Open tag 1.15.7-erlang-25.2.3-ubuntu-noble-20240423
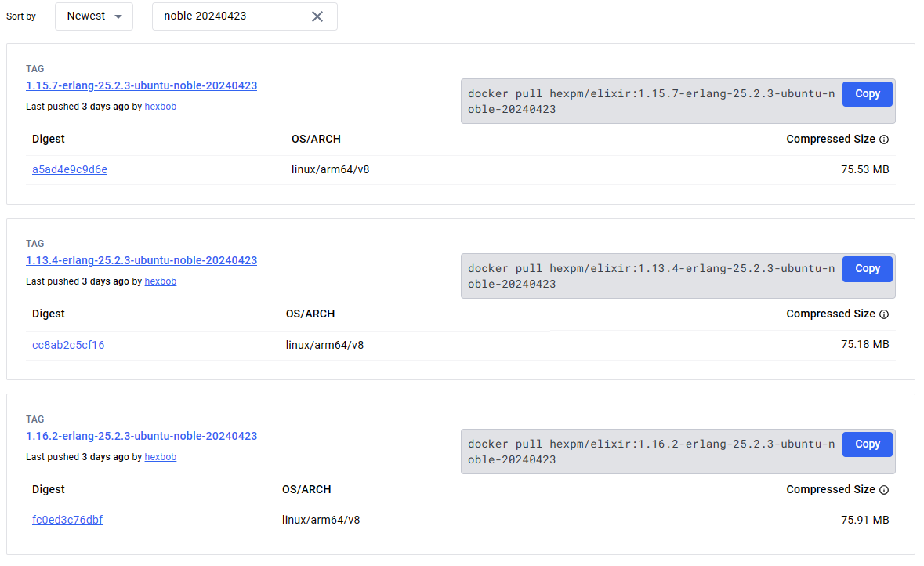This screenshot has height=566, width=924. (141, 85)
